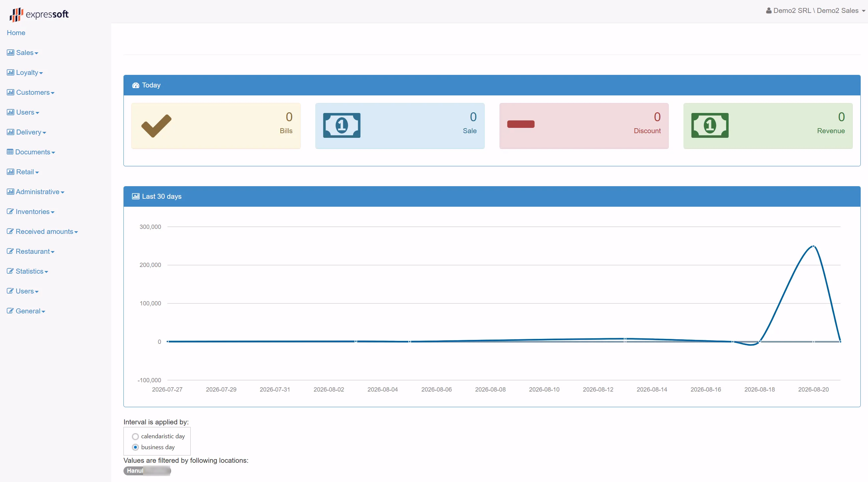Click the General edit icon in sidebar
This screenshot has width=868, height=482.
(10, 311)
